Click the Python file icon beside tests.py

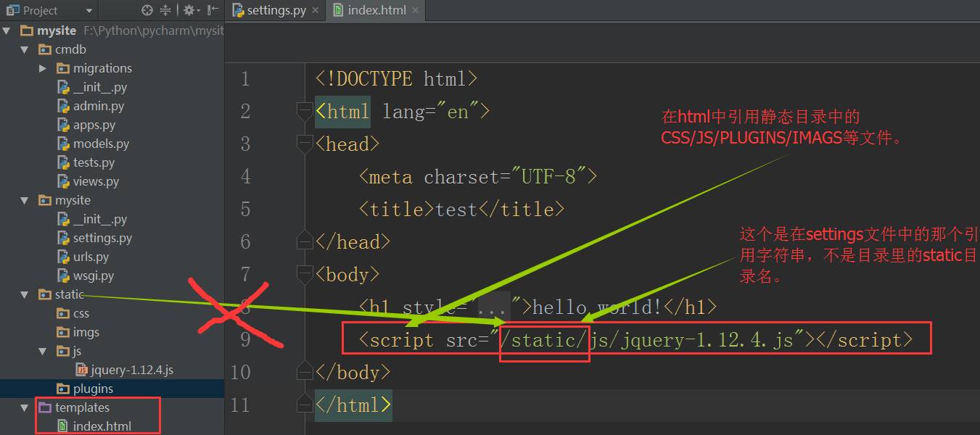[x=63, y=162]
